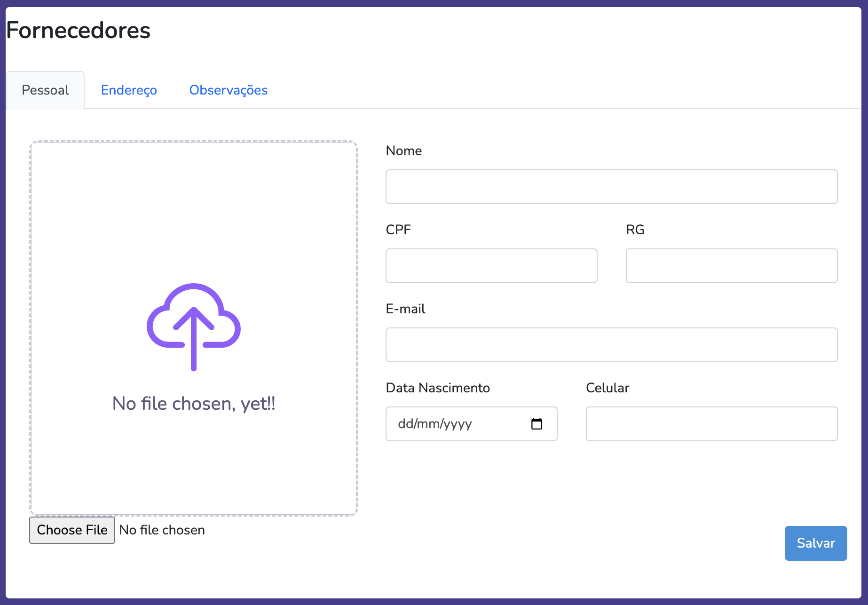
Task: Click into the RG input box
Action: pyautogui.click(x=731, y=266)
